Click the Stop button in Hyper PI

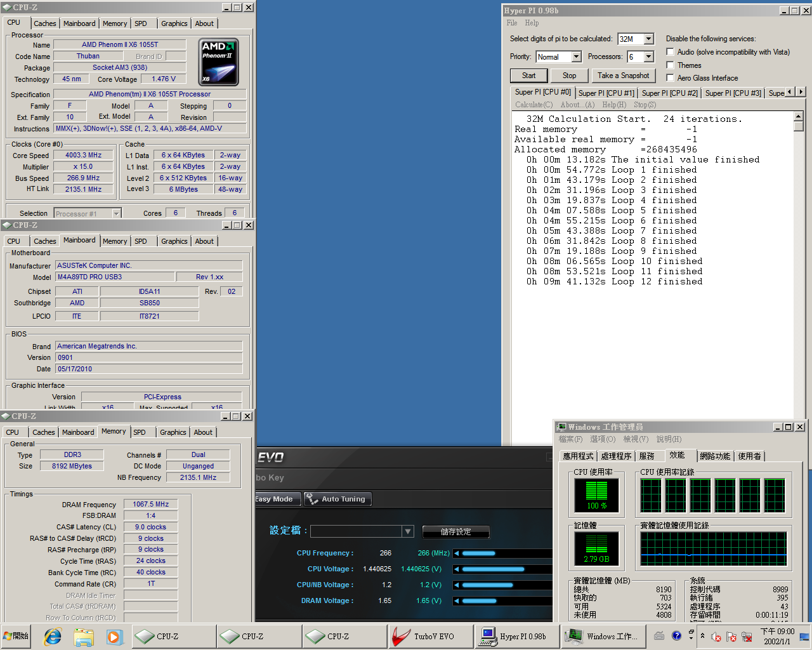point(570,76)
